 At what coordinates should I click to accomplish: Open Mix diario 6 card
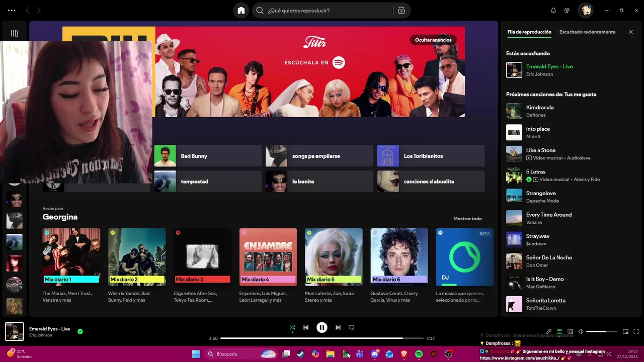(399, 265)
